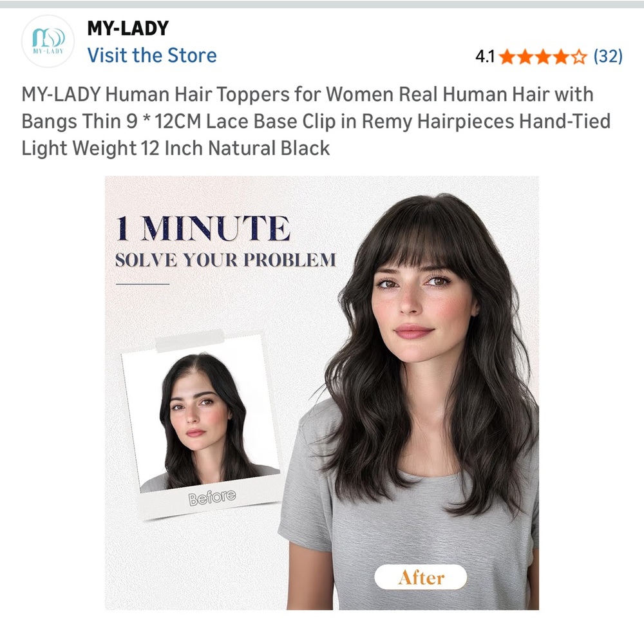
Task: Click the second orange rating star
Action: 526,57
